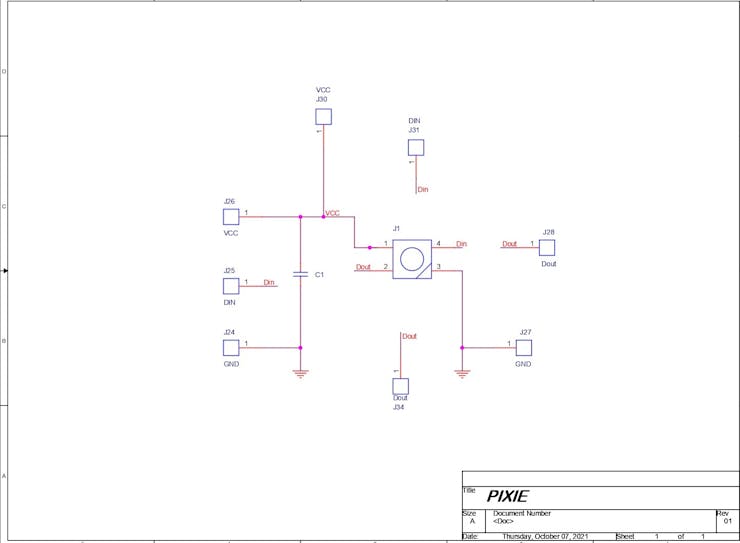Image resolution: width=740 pixels, height=543 pixels.
Task: Click the junction dot at J24 wire
Action: [300, 348]
